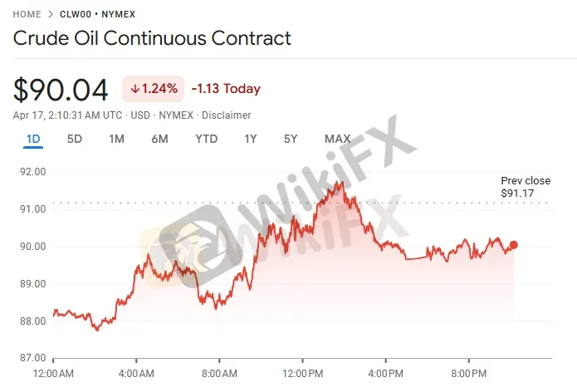Click the Crude Oil Continuous Contract title
The height and width of the screenshot is (392, 577).
(x=152, y=38)
